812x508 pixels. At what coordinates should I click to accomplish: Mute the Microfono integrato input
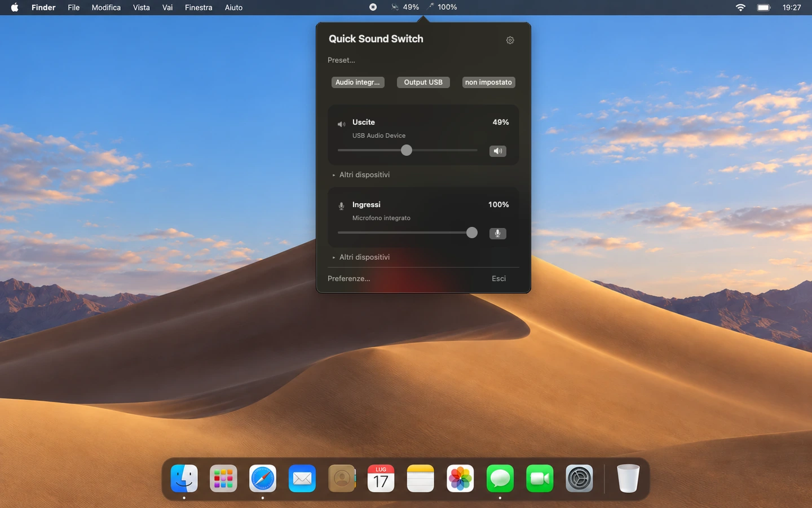click(498, 233)
